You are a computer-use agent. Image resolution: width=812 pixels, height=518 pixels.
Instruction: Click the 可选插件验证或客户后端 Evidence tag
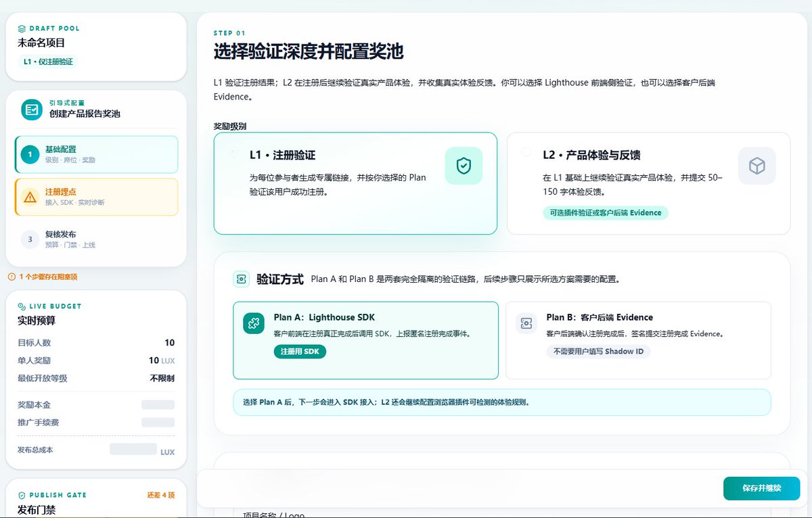606,213
